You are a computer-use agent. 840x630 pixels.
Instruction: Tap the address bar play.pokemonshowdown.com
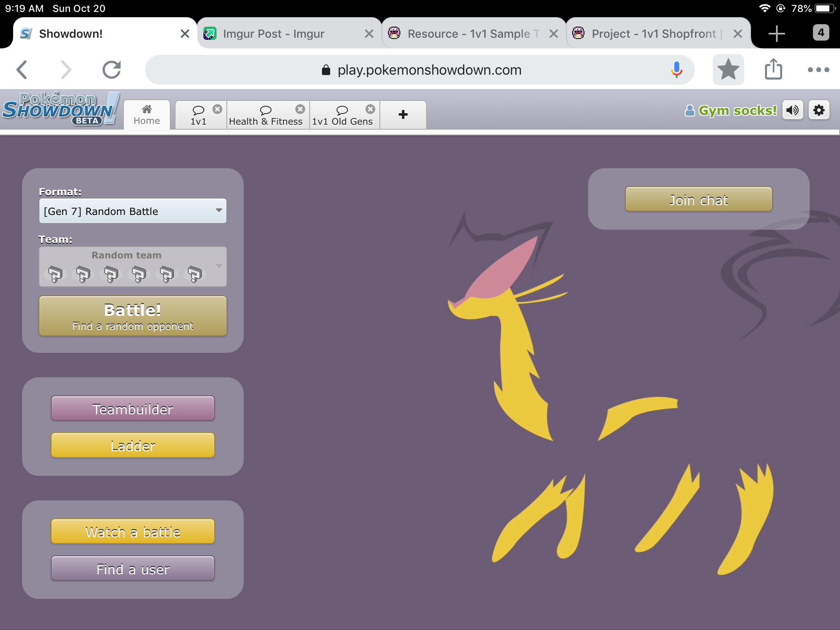420,70
